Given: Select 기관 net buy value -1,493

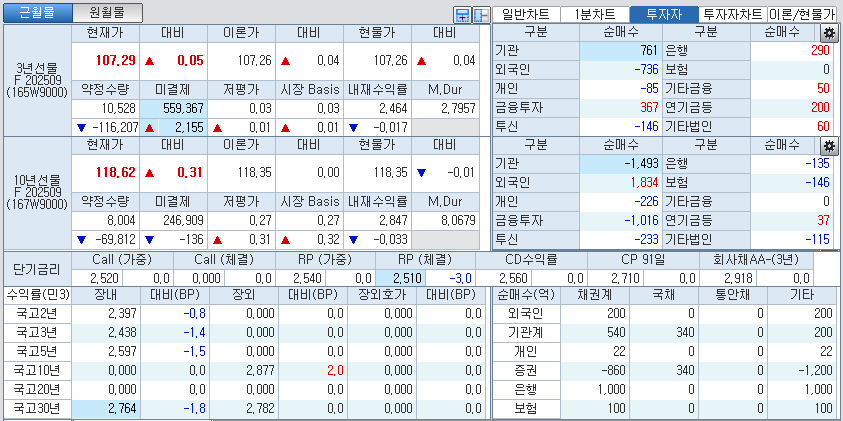Looking at the screenshot, I should 620,163.
